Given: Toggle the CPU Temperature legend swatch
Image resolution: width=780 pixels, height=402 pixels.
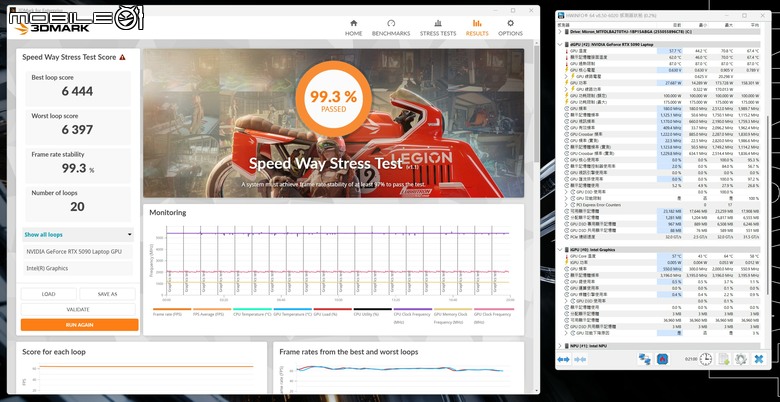Looking at the screenshot, I should tap(252, 309).
